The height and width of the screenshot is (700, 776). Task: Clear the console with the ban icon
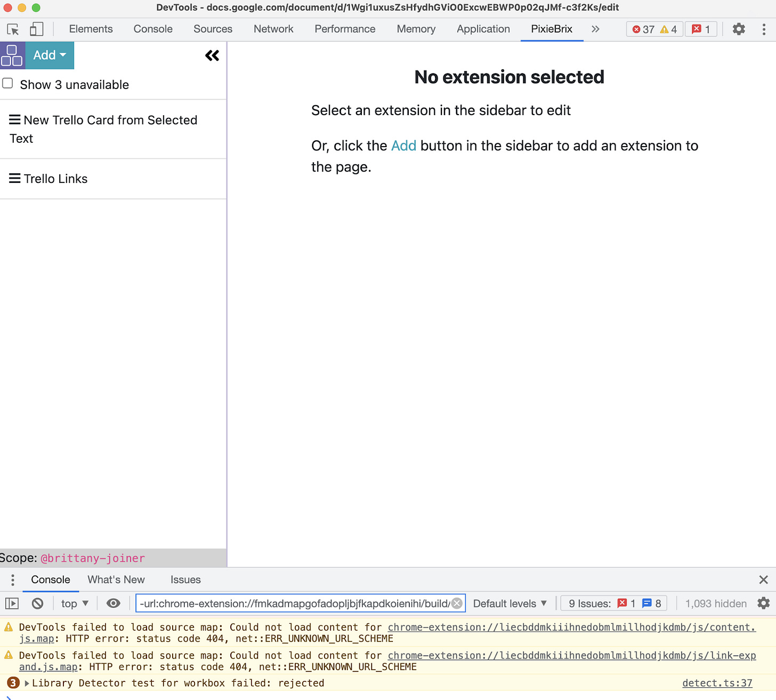[37, 603]
